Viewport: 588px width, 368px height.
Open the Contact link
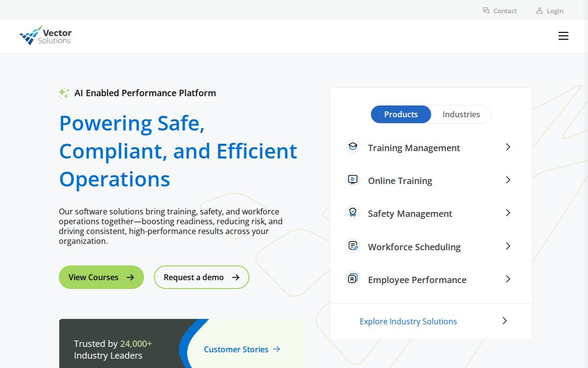[500, 11]
